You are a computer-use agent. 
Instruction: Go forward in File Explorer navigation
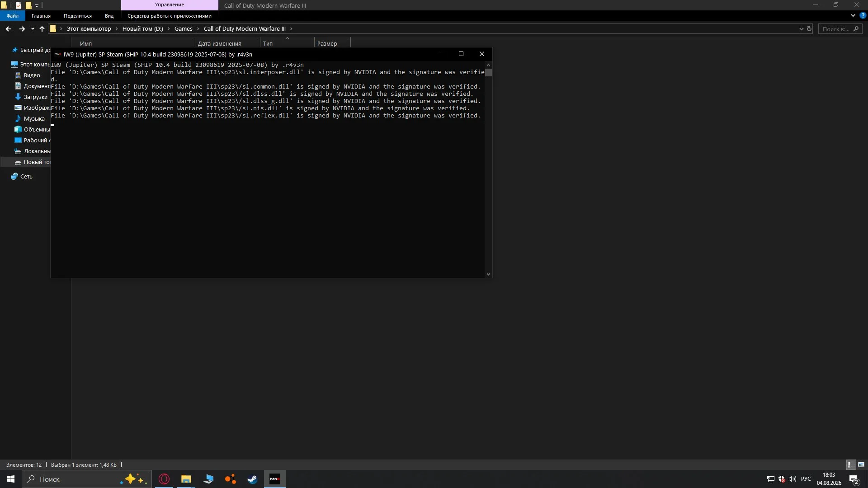click(x=22, y=28)
